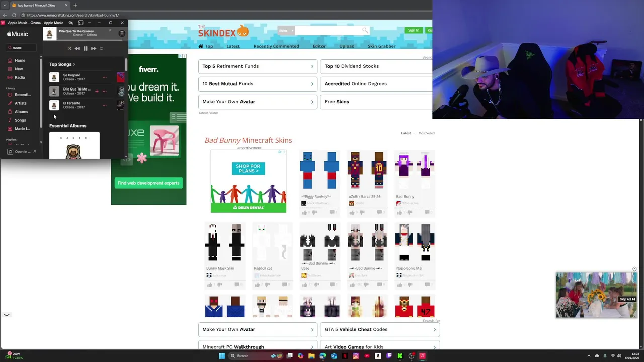Open GTA 5 Vehicle Cheat Codes link
The image size is (644, 362).
[380, 330]
